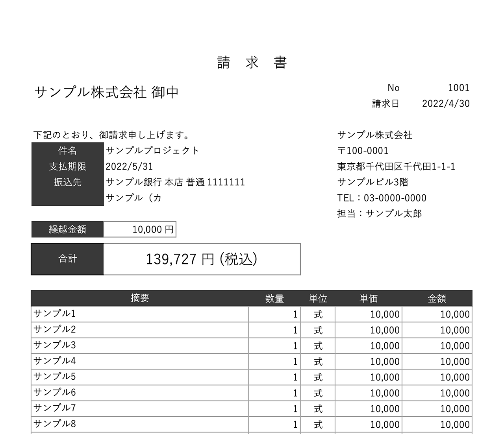Screen dimensions: 504x434
Task: Select the 単位 column header
Action: pos(317,298)
